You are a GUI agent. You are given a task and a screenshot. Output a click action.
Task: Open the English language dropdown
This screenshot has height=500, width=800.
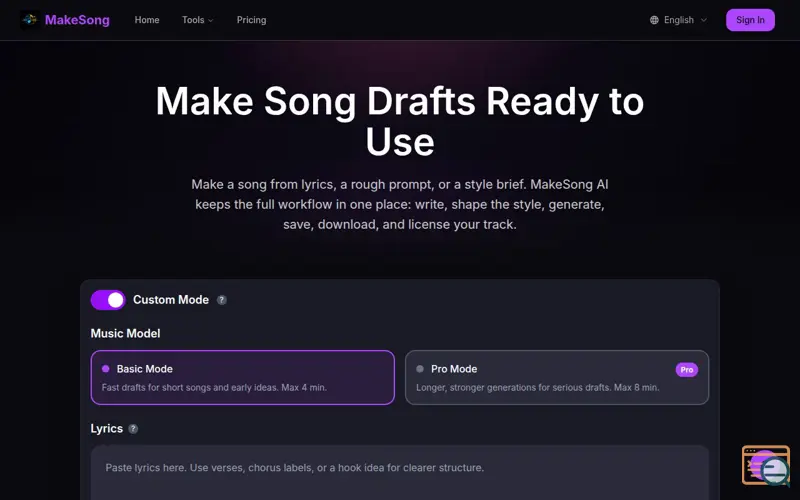[678, 20]
